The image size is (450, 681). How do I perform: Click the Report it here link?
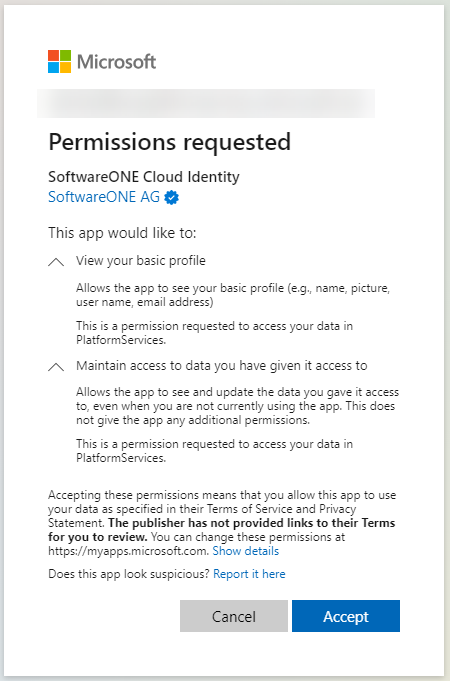point(249,574)
